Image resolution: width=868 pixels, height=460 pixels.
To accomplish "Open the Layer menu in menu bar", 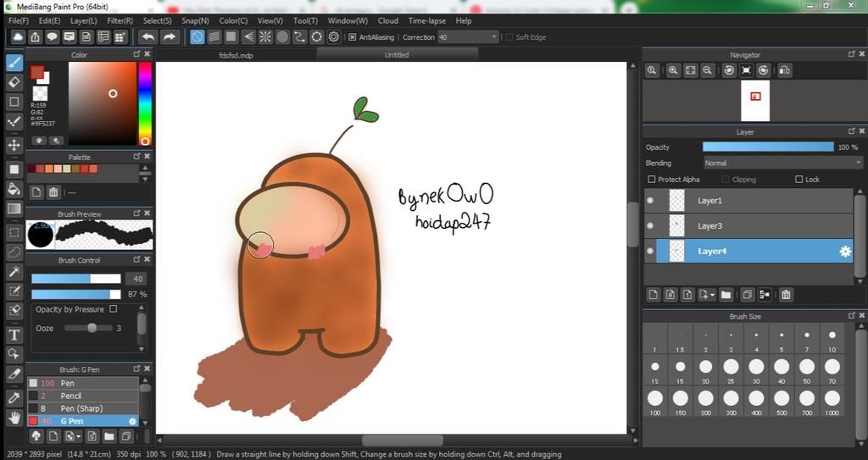I will [x=84, y=20].
